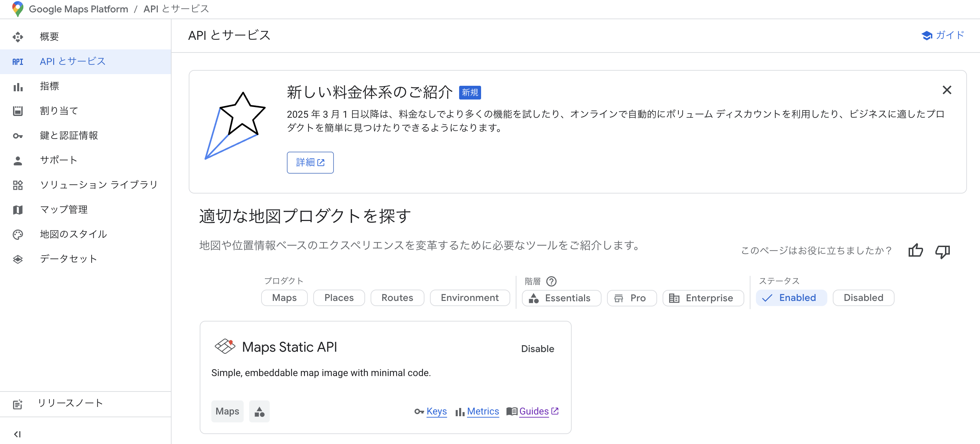
Task: Collapse the left navigation sidebar
Action: (x=17, y=434)
